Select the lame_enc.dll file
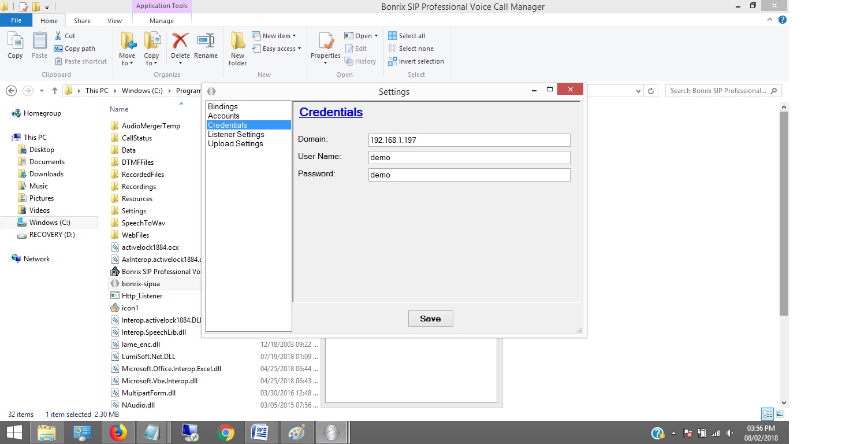The image size is (868, 444). point(135,345)
